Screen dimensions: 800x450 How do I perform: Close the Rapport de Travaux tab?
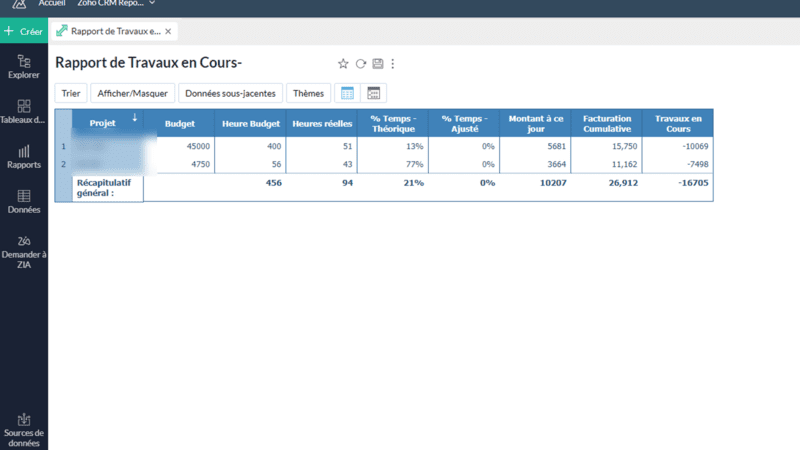pyautogui.click(x=168, y=31)
